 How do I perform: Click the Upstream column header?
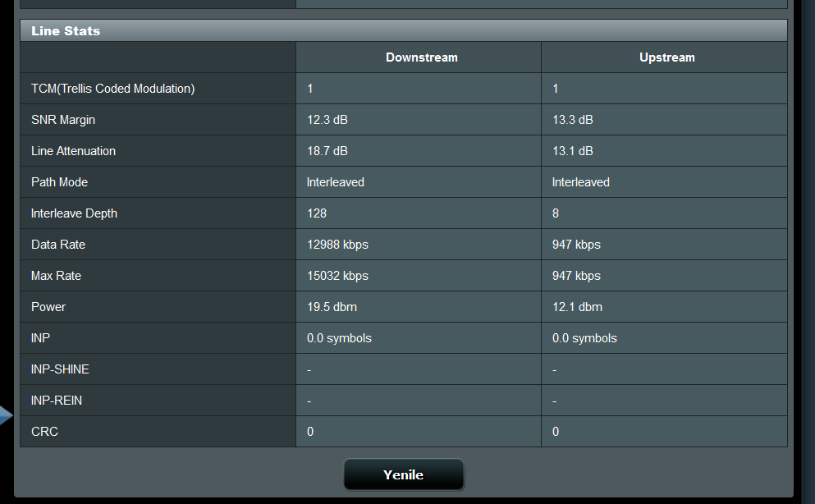coord(666,57)
